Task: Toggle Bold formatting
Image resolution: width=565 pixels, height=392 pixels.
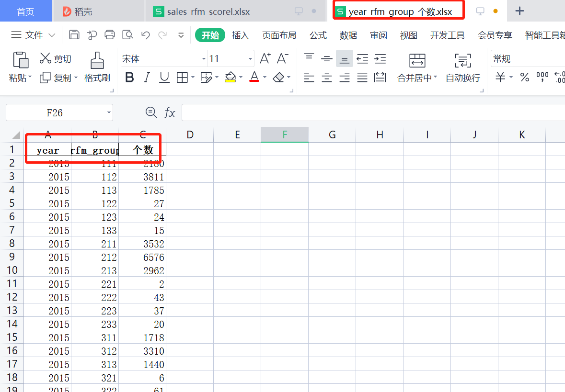Action: (x=129, y=78)
